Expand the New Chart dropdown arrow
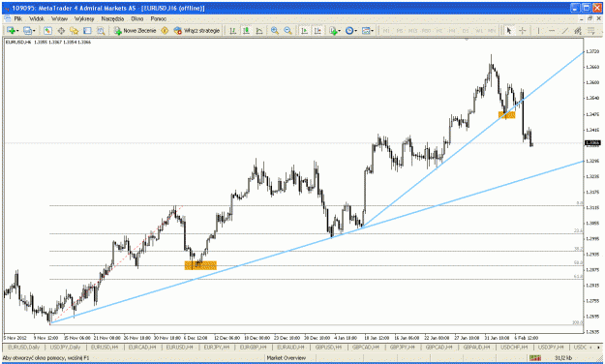605x364 pixels. point(17,30)
